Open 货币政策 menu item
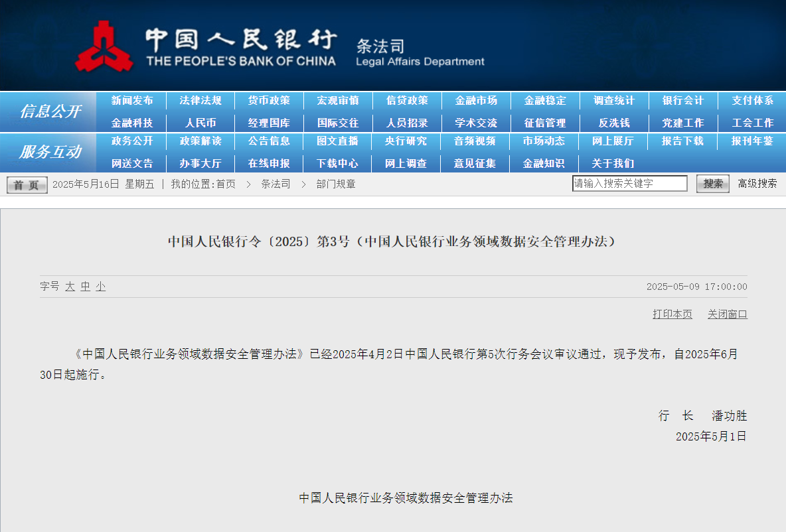Screen dimensions: 786x532 (x=269, y=101)
